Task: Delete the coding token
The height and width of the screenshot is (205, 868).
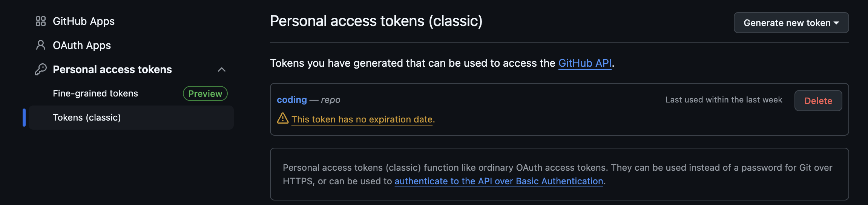Action: coord(818,101)
